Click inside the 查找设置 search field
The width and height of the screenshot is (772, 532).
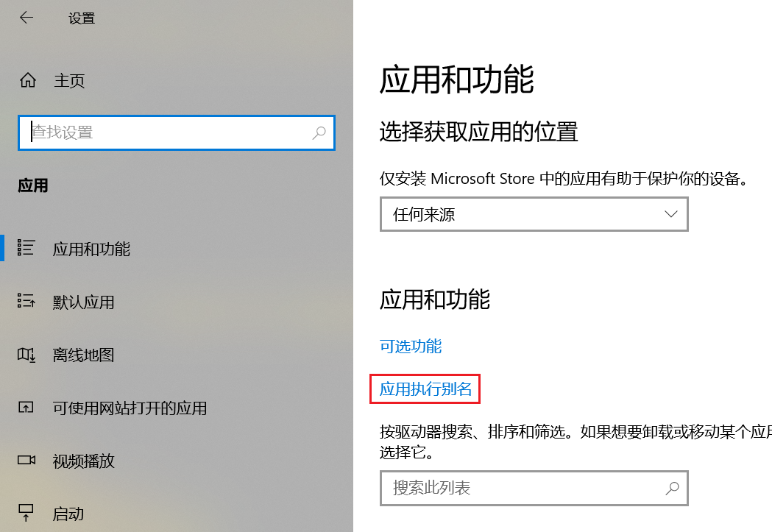(x=177, y=133)
